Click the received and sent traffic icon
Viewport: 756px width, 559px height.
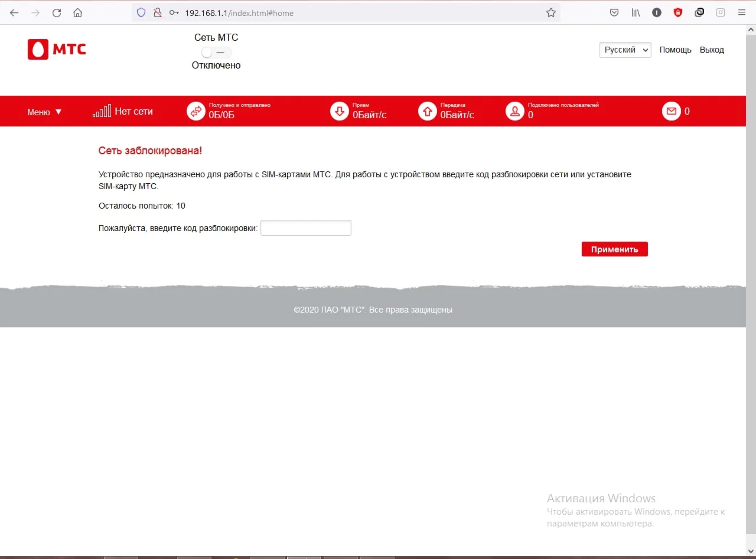pos(196,111)
